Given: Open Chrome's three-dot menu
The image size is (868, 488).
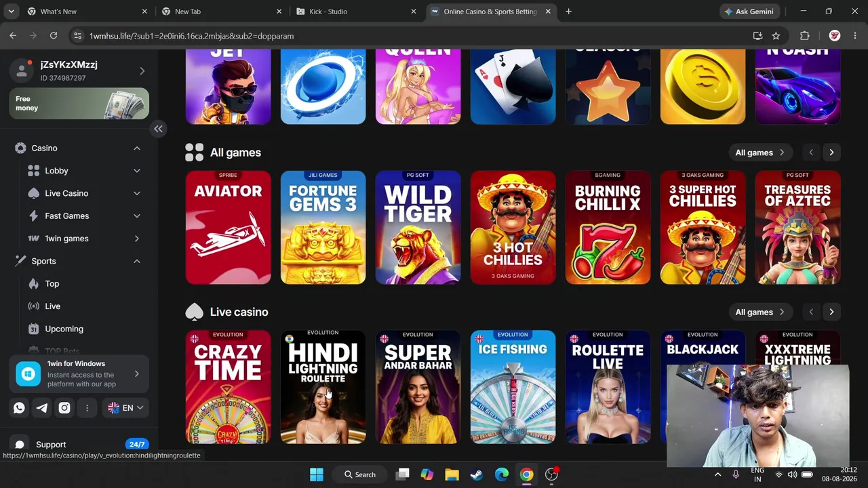Looking at the screenshot, I should click(854, 36).
